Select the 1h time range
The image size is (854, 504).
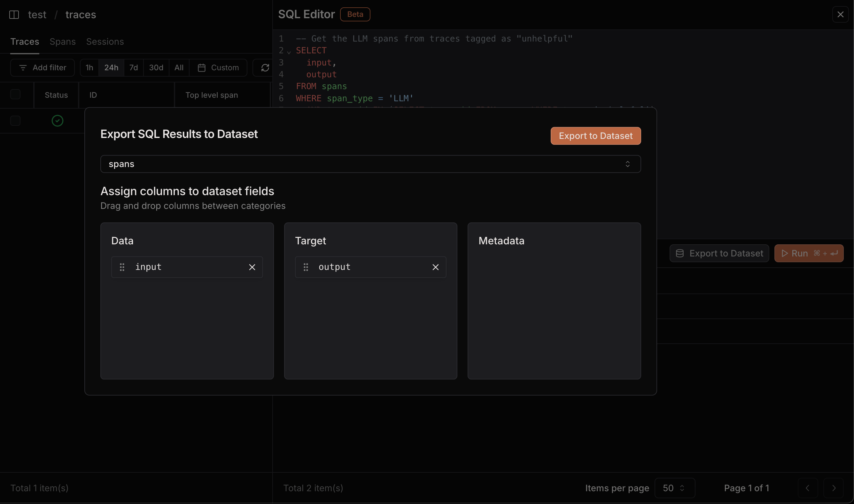[89, 68]
